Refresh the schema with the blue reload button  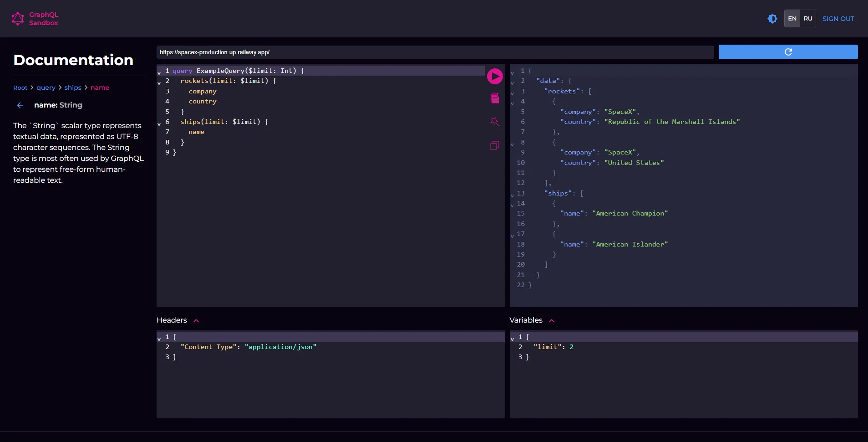(788, 52)
